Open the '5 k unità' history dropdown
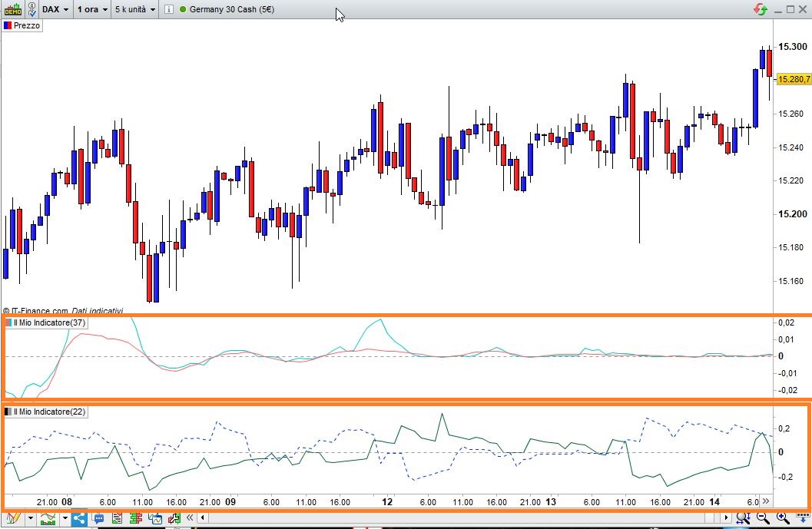This screenshot has height=529, width=812. (135, 9)
